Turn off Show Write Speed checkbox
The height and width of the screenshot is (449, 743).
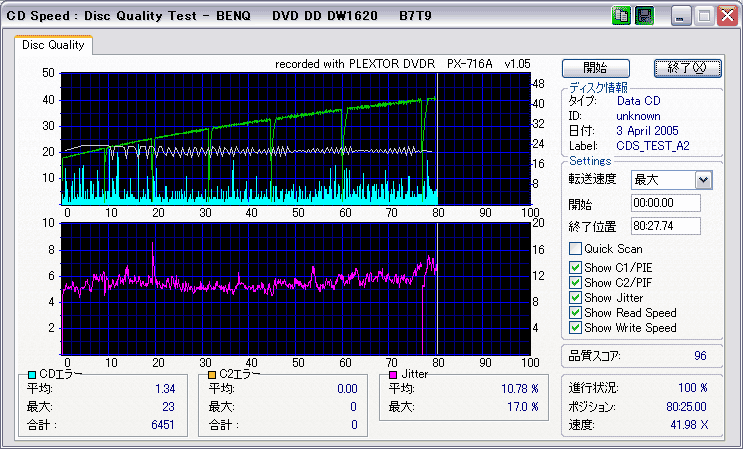[575, 328]
